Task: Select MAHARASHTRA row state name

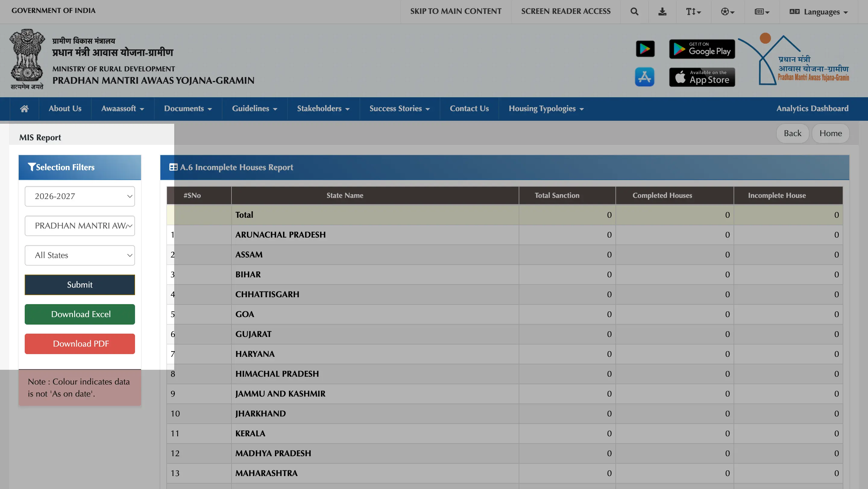Action: [x=266, y=473]
